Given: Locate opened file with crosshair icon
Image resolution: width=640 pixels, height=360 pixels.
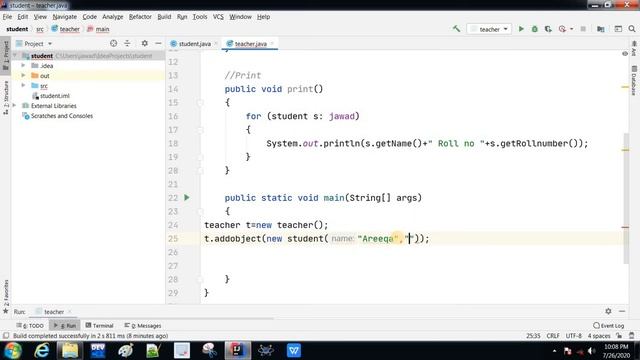Looking at the screenshot, I should pyautogui.click(x=113, y=43).
